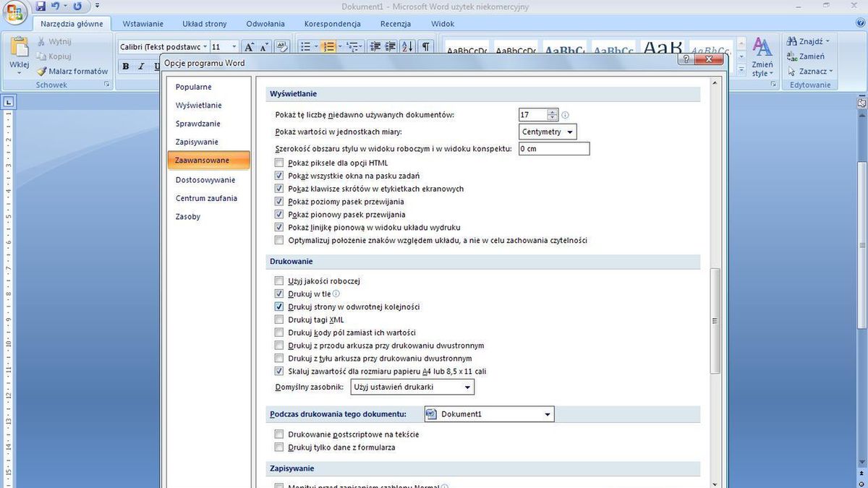Viewport: 868px width, 488px height.
Task: Toggle Skaluj zawartość dla rozmiaru papieru A4
Action: pyautogui.click(x=279, y=371)
